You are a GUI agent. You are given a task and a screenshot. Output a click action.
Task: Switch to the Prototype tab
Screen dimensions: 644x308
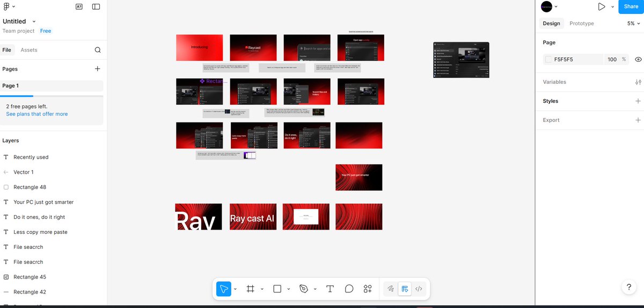582,24
